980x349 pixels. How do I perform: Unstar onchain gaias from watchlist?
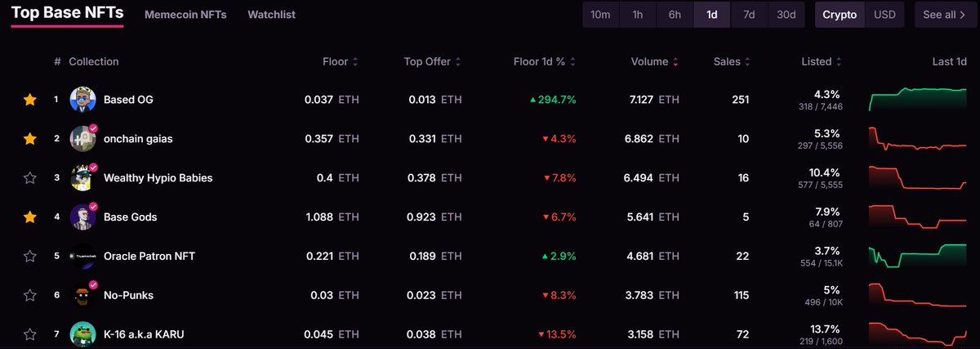[30, 139]
